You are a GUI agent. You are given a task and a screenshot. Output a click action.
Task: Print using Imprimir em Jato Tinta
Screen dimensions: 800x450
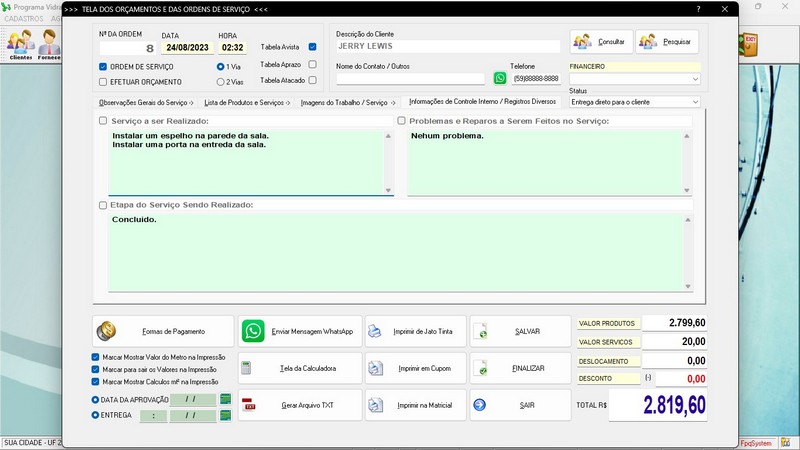pyautogui.click(x=415, y=331)
